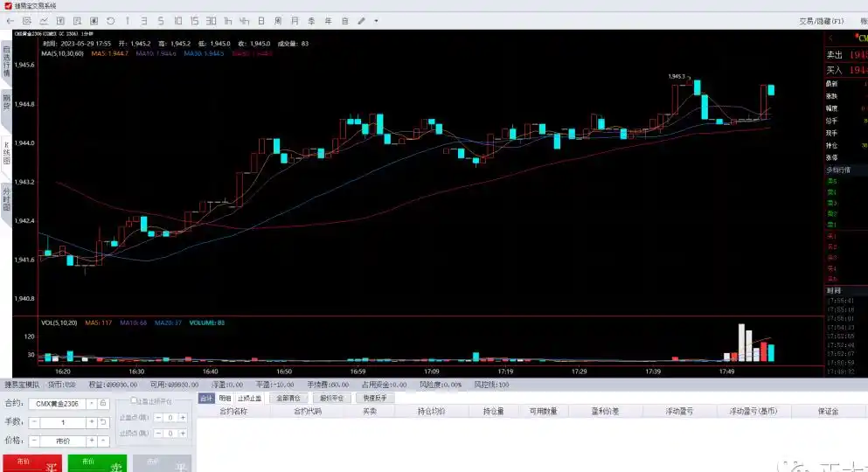Click the 可用数量 column header
Viewport: 868px width, 472px height.
click(543, 411)
